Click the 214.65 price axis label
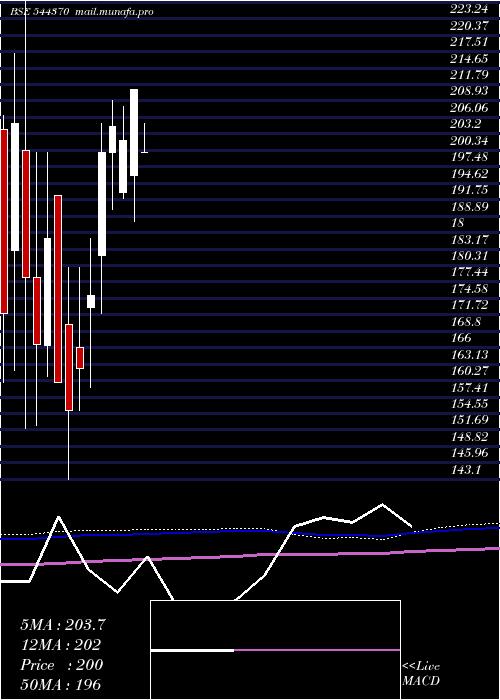Viewport: 500px width, 700px height. coord(468,60)
